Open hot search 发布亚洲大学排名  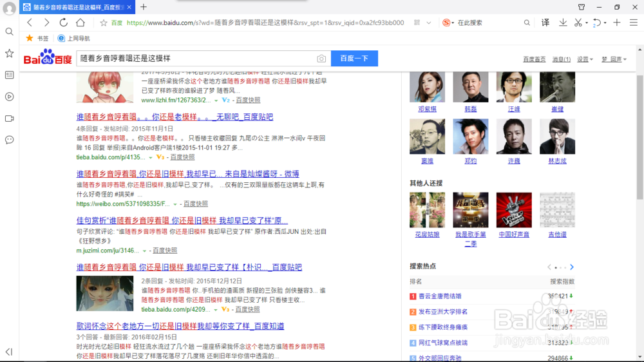pos(443,312)
